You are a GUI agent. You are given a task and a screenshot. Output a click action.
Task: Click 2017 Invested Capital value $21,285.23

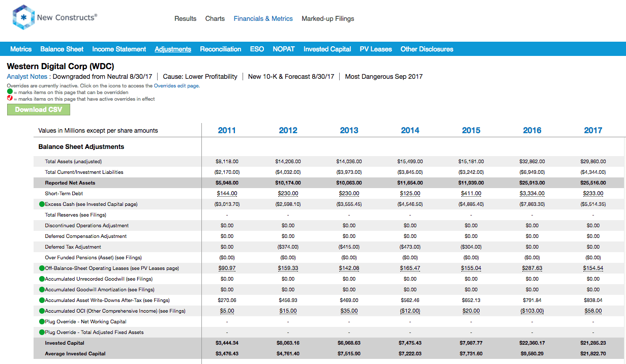click(593, 343)
